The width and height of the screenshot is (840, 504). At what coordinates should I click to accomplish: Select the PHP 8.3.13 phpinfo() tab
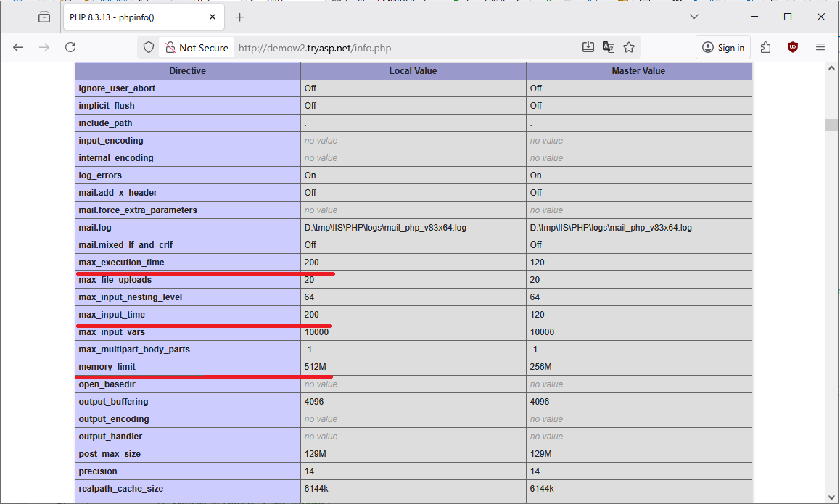(131, 17)
